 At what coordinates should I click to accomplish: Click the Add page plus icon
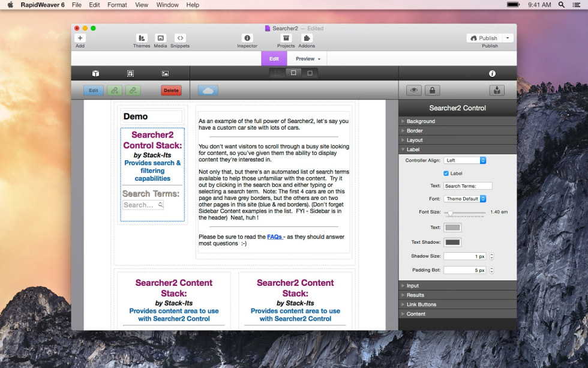click(x=80, y=38)
